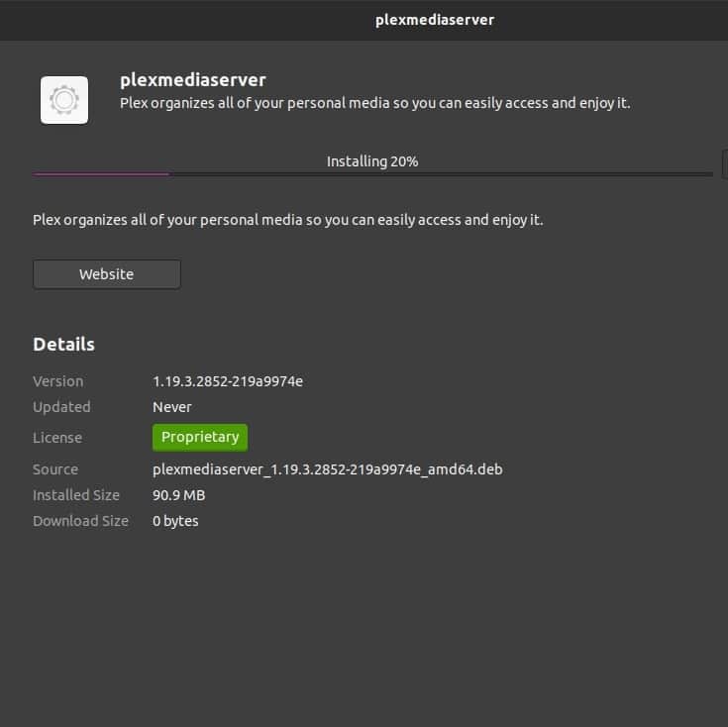Click the 'Never' updated value
Screen dimensions: 728x727
[171, 407]
